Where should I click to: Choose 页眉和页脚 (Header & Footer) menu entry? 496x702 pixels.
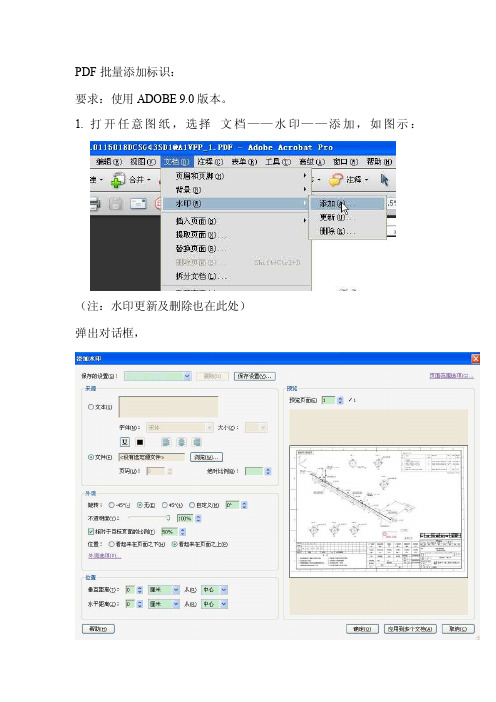tap(235, 176)
